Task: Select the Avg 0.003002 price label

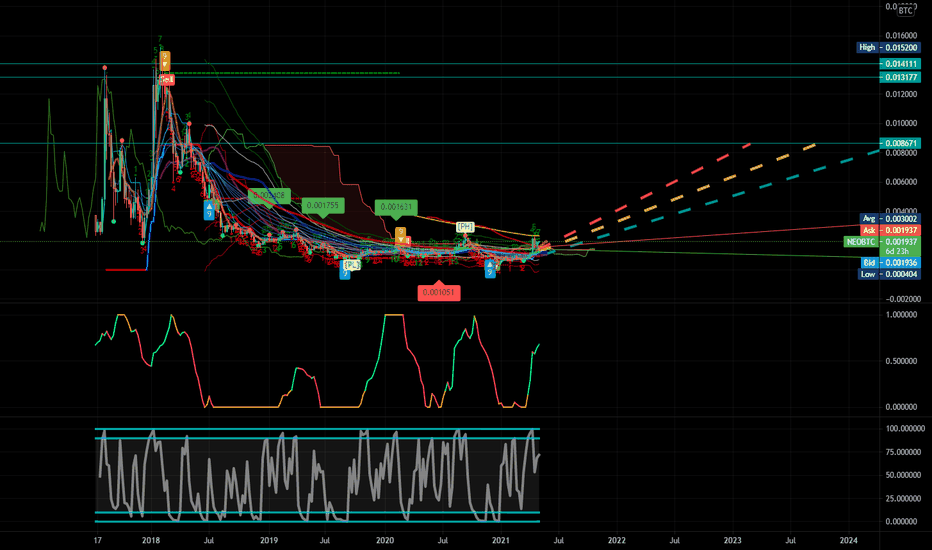Action: [x=890, y=219]
